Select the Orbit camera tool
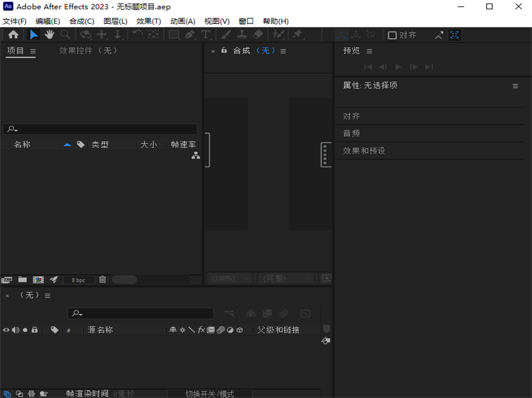The image size is (532, 398). click(x=86, y=35)
